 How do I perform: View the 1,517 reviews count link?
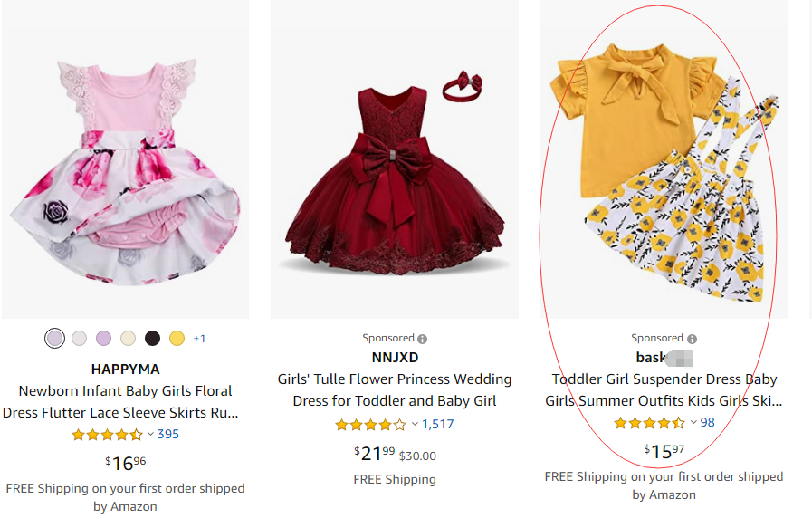[x=438, y=424]
